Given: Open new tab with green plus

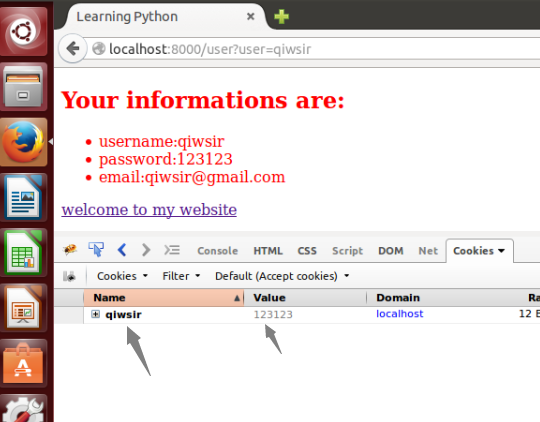Looking at the screenshot, I should pyautogui.click(x=281, y=17).
